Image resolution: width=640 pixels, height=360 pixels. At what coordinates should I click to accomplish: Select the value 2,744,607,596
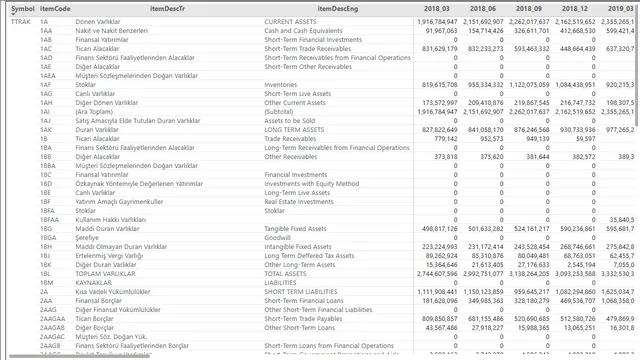[x=437, y=273]
